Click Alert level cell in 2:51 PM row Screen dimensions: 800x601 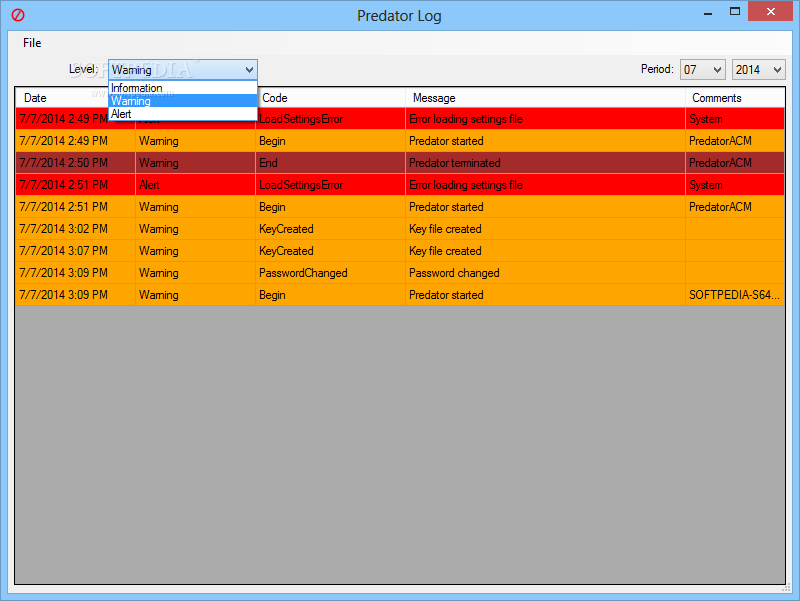(x=195, y=185)
